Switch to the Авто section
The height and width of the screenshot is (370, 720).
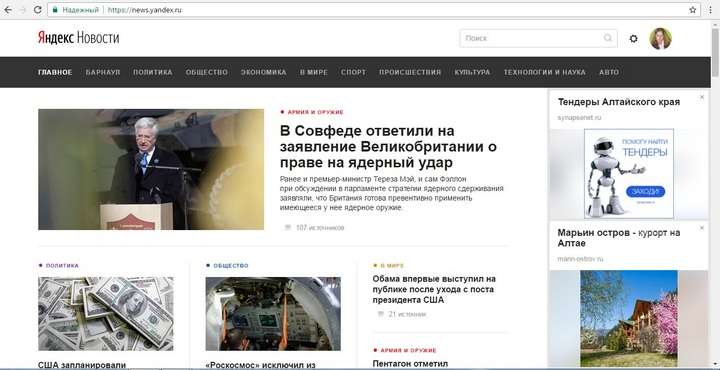pyautogui.click(x=609, y=73)
